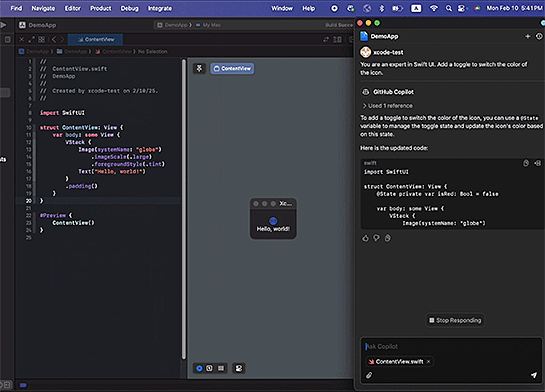Give thumbs up to Copilot response
This screenshot has height=392, width=545.
coord(365,238)
